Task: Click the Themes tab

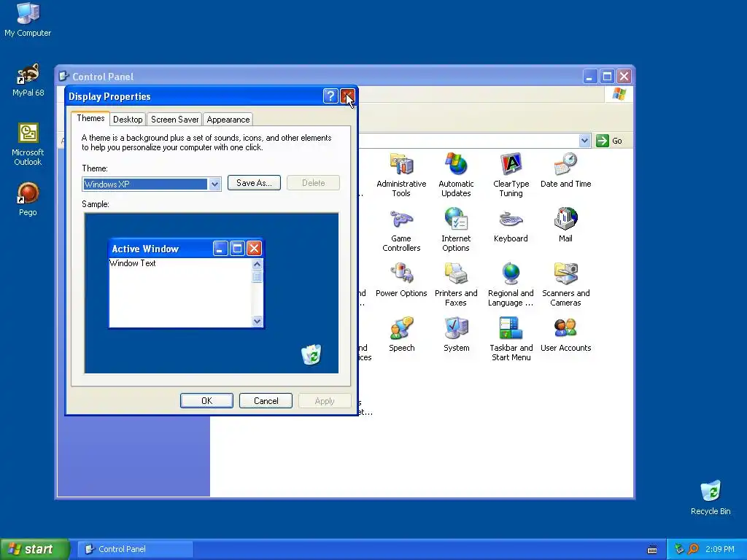Action: (90, 118)
